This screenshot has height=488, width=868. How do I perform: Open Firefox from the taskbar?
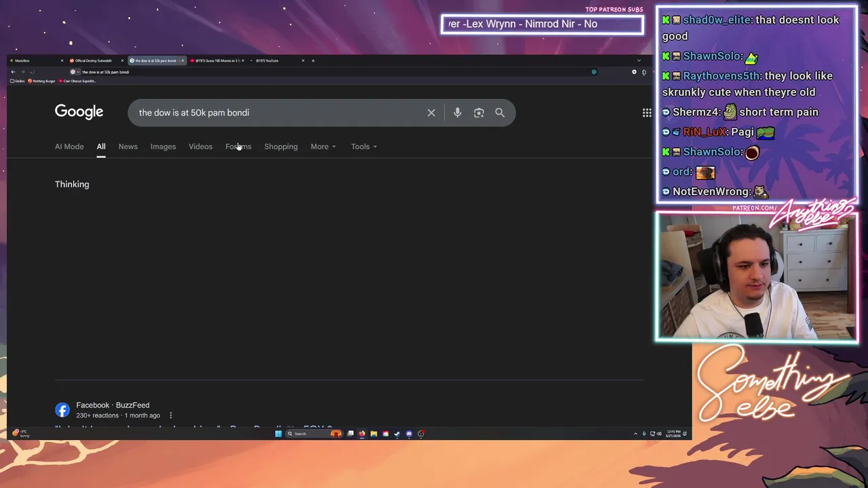(362, 434)
